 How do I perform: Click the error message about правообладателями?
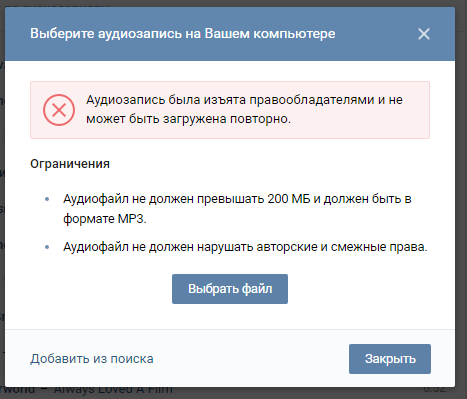click(244, 109)
